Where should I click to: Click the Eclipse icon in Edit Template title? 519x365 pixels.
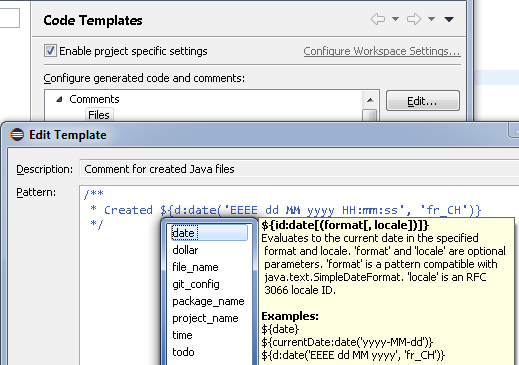pos(17,135)
